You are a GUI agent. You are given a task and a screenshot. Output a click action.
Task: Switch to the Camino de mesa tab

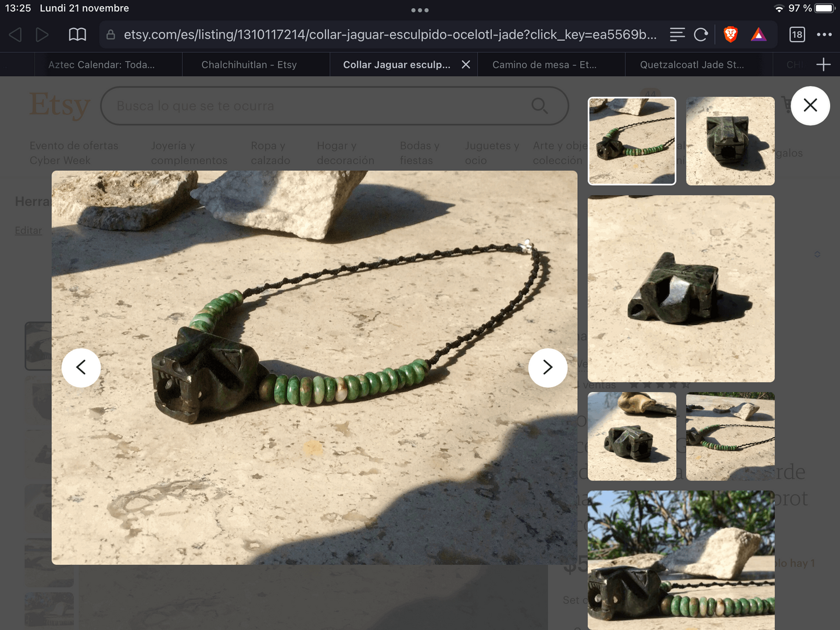544,65
